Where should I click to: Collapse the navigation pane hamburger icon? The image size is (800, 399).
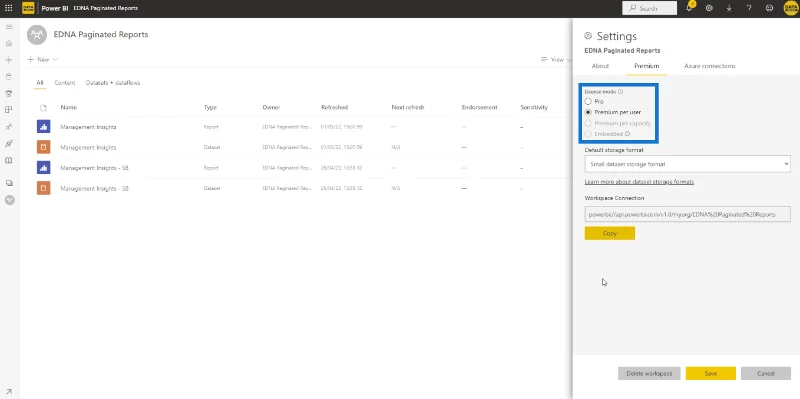point(9,27)
